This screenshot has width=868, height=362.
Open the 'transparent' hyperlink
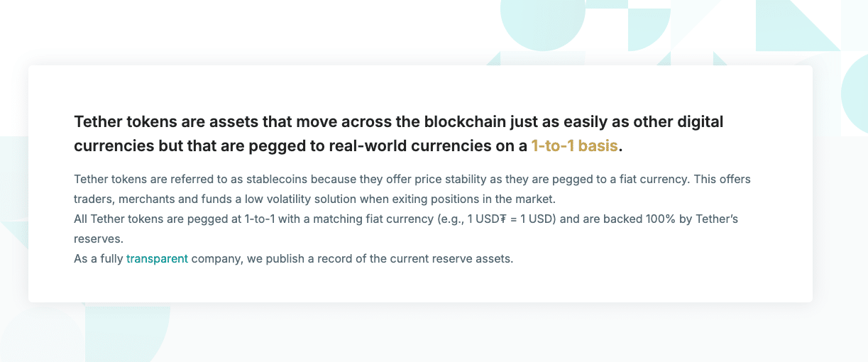(x=157, y=258)
